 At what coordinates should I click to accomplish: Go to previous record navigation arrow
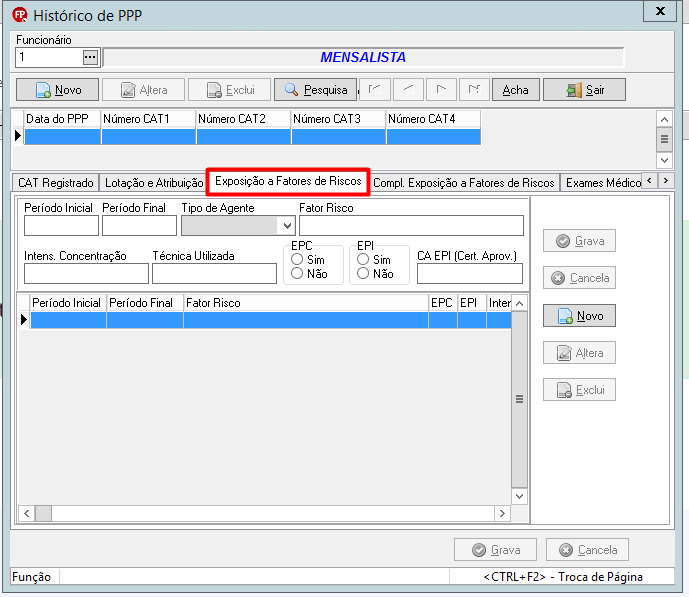tap(409, 90)
